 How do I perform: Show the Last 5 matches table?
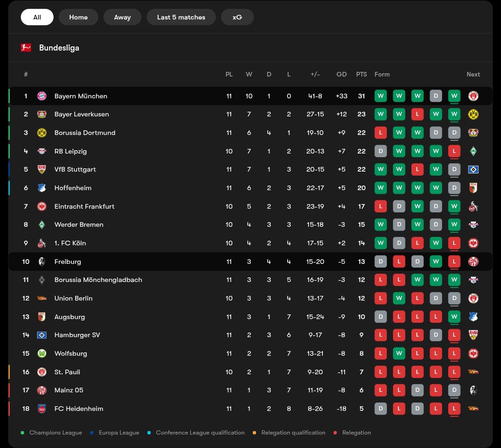click(181, 17)
